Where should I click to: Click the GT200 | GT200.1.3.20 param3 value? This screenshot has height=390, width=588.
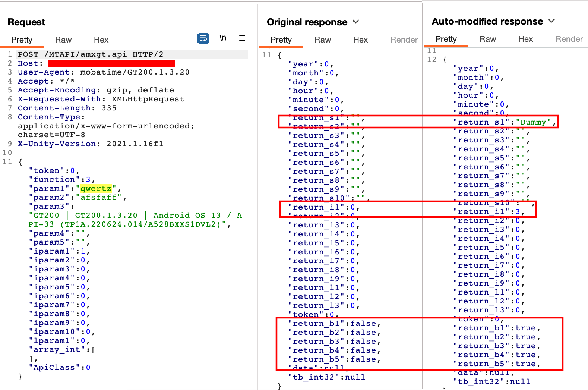tap(136, 220)
